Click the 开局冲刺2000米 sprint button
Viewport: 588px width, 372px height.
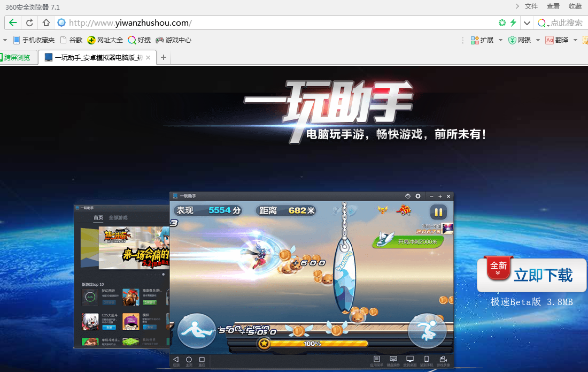409,240
